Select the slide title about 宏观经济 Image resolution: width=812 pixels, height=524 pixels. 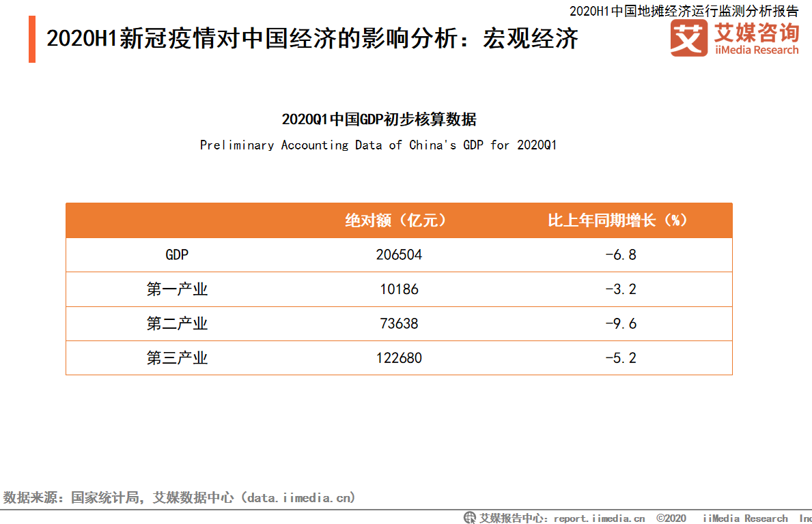312,39
